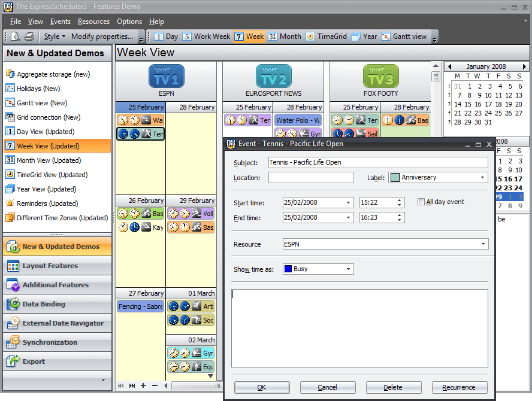Screen dimensions: 532x401
Task: Select New & Updated Demos group
Action: click(57, 247)
